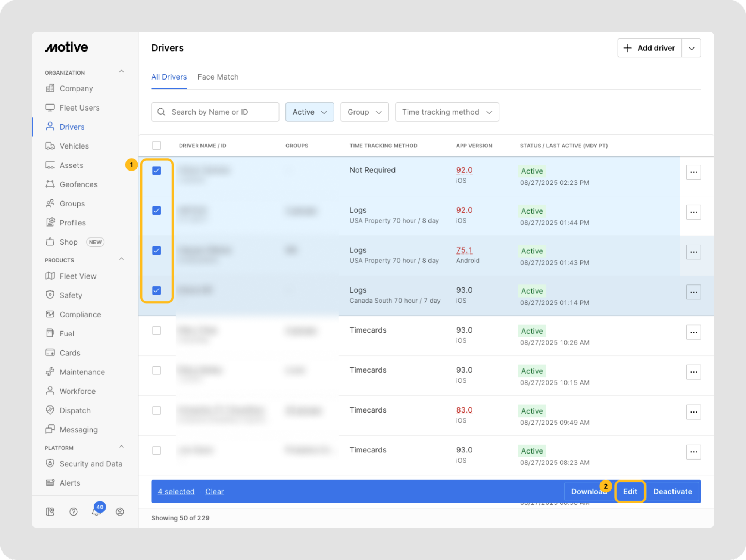Click the Edit button in selection bar
This screenshot has width=746, height=560.
pyautogui.click(x=630, y=491)
